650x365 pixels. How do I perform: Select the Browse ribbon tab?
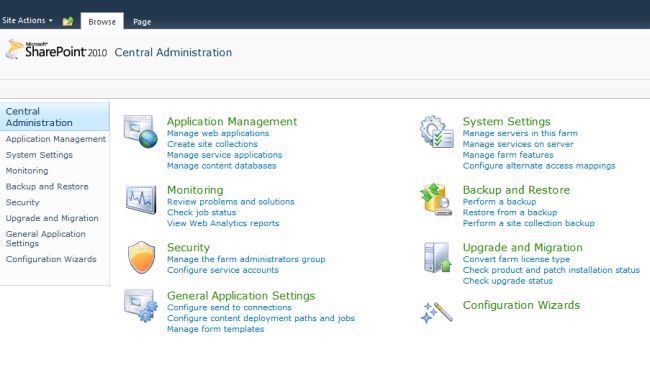click(102, 22)
